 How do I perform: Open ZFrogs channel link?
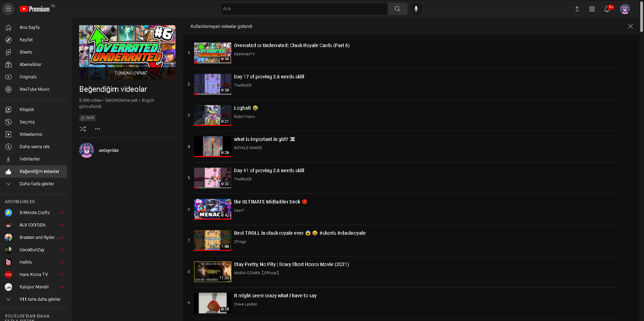[240, 242]
